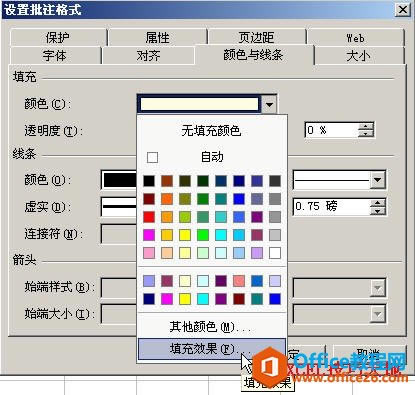415x395 pixels.
Task: Pick the bright green swatch in the fourth palette row
Action: coord(203,235)
